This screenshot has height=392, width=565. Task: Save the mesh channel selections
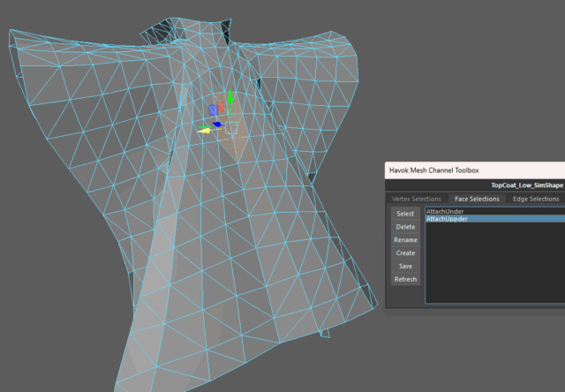pos(405,266)
